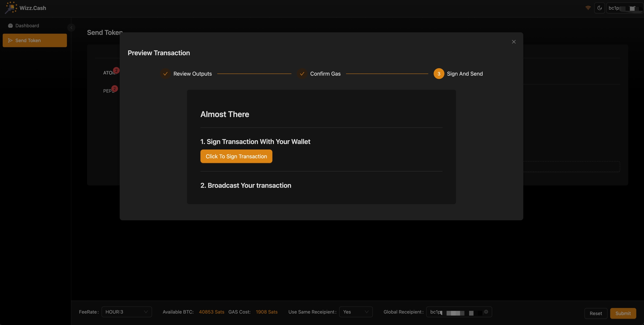The width and height of the screenshot is (644, 325).
Task: Click the Global Recipient address input
Action: point(456,312)
